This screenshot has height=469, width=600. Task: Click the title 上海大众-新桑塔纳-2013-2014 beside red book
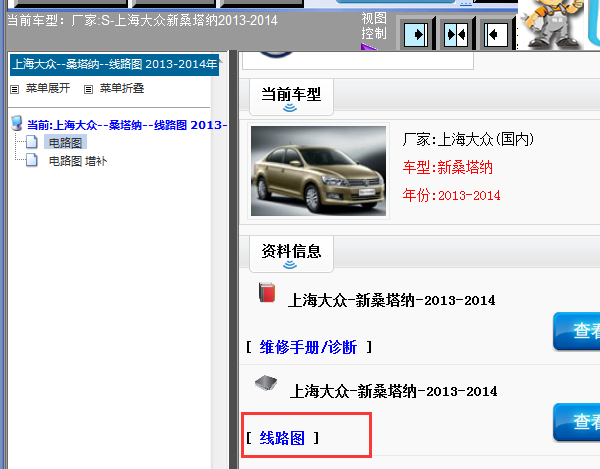pos(391,300)
